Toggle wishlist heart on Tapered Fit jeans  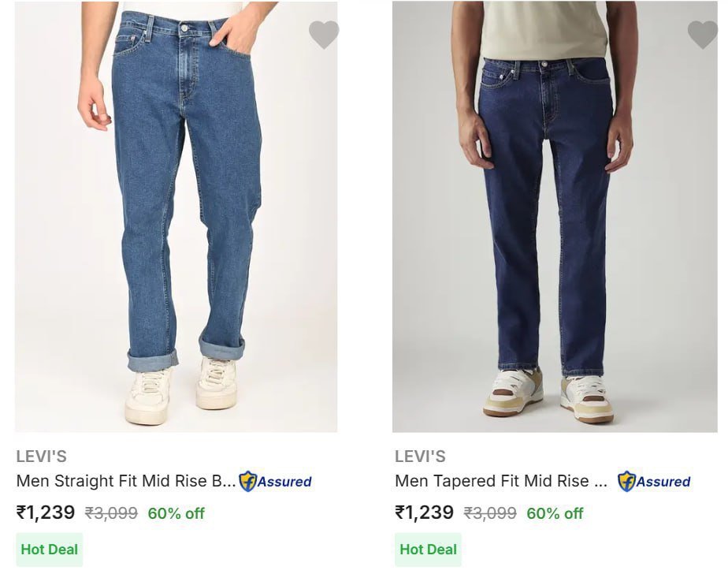pyautogui.click(x=702, y=35)
